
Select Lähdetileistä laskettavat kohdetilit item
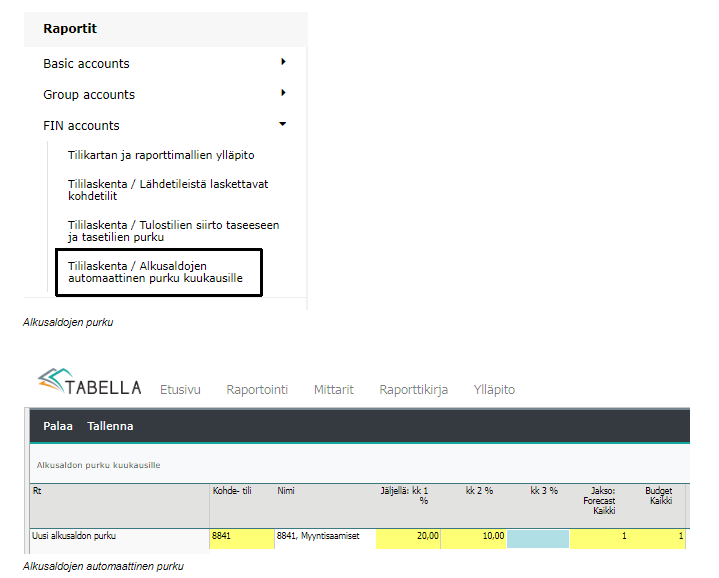168,190
